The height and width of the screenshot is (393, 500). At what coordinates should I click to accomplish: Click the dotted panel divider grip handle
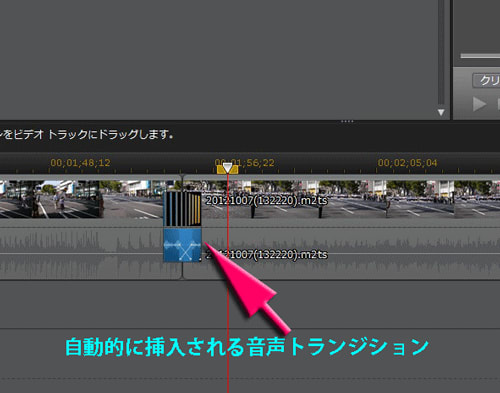click(347, 121)
